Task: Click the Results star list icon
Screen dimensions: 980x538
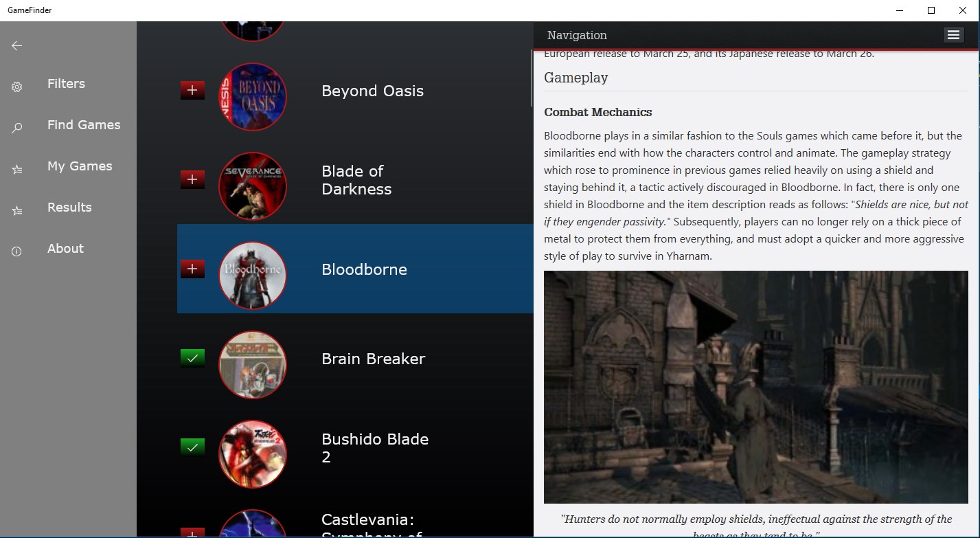Action: [17, 210]
